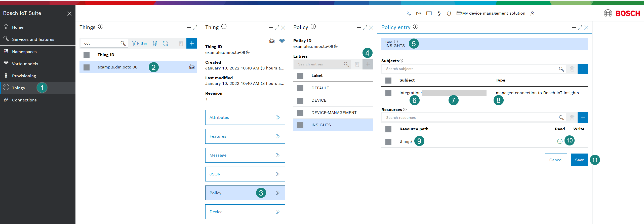Open the documentation book icon
The width and height of the screenshot is (644, 224).
pyautogui.click(x=429, y=14)
